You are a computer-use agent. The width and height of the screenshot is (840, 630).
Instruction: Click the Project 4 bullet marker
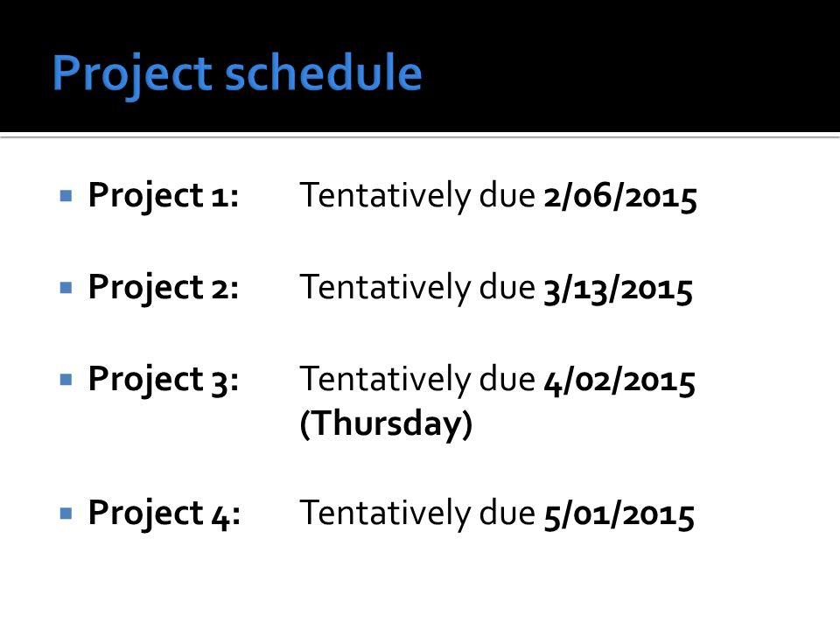(x=66, y=514)
